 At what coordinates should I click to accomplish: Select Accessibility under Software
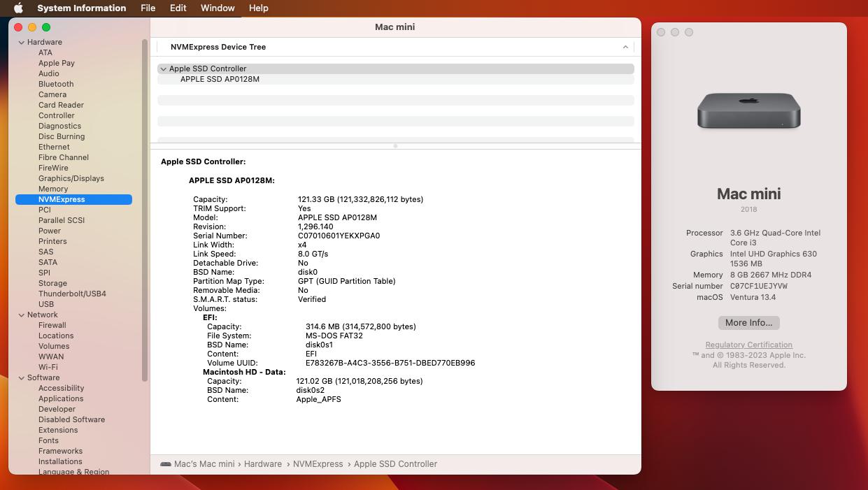[62, 388]
